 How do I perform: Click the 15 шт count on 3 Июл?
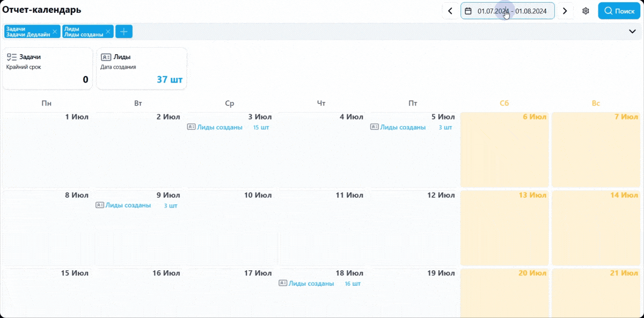[x=261, y=128]
